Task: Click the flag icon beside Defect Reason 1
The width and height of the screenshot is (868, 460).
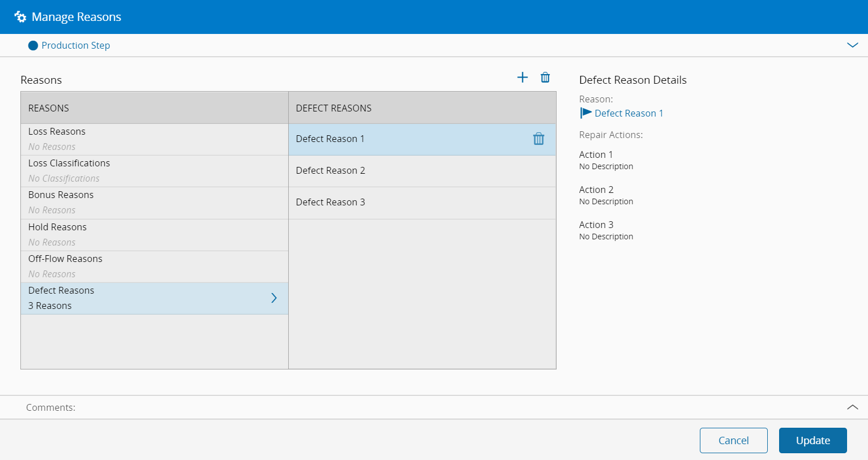Action: pyautogui.click(x=585, y=113)
